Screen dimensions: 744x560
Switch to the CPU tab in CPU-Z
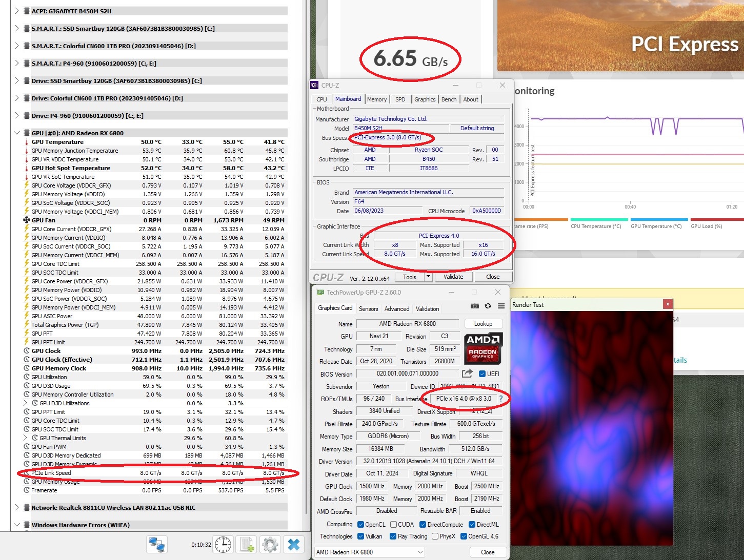click(321, 99)
